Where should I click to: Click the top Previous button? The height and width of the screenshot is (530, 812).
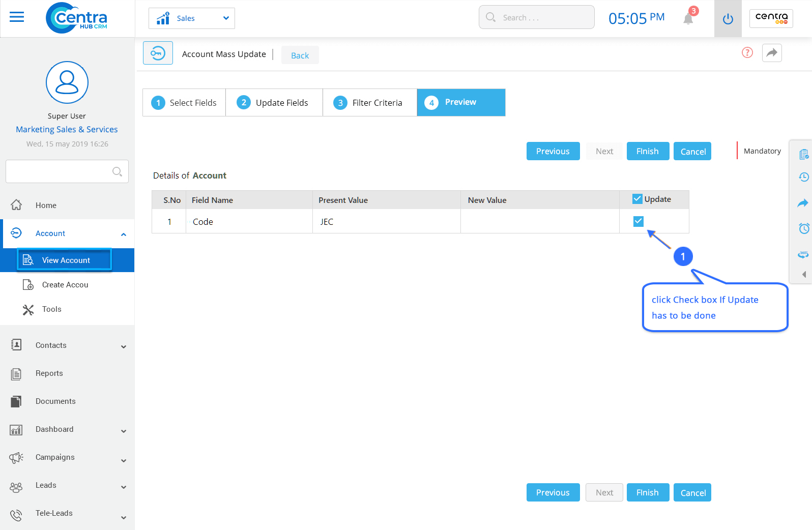pos(553,151)
